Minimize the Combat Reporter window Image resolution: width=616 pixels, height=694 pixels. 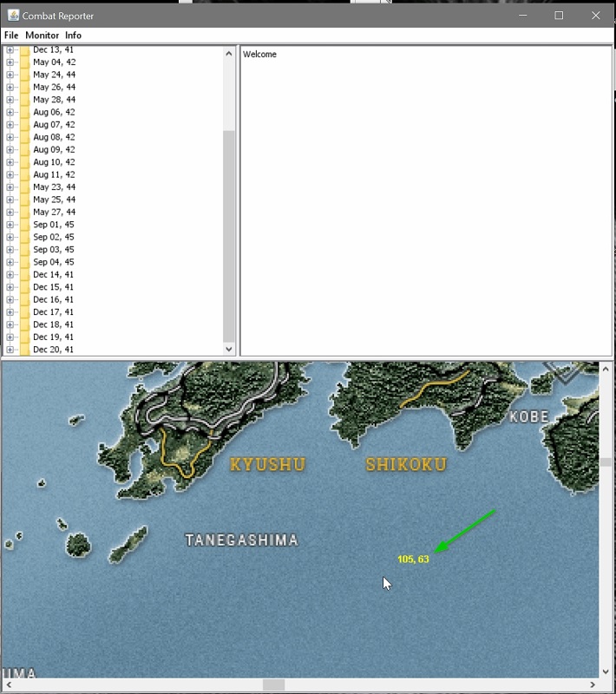click(x=522, y=16)
